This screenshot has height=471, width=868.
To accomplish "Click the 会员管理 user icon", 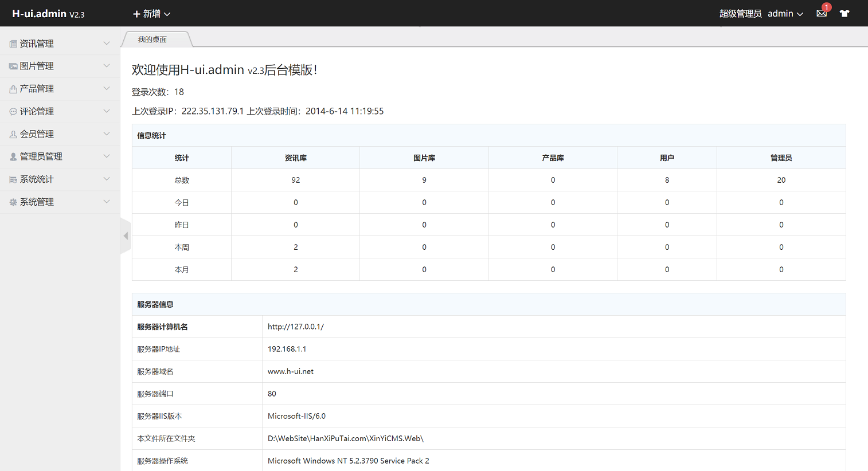I will pos(13,134).
